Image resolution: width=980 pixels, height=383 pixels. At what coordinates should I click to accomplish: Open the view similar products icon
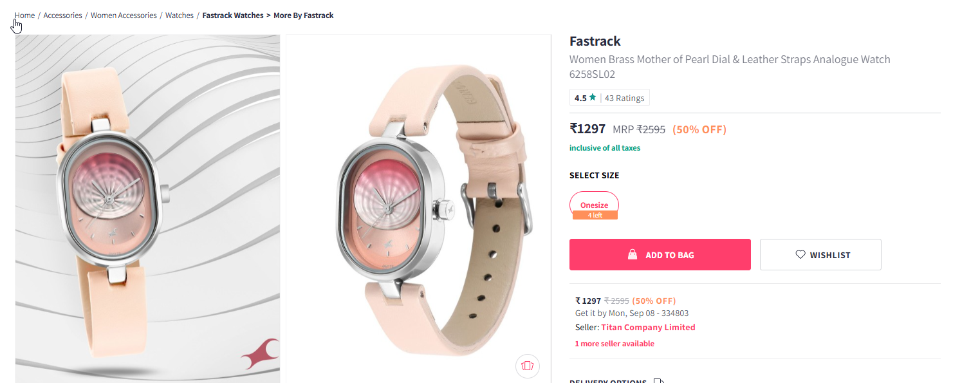pos(527,366)
